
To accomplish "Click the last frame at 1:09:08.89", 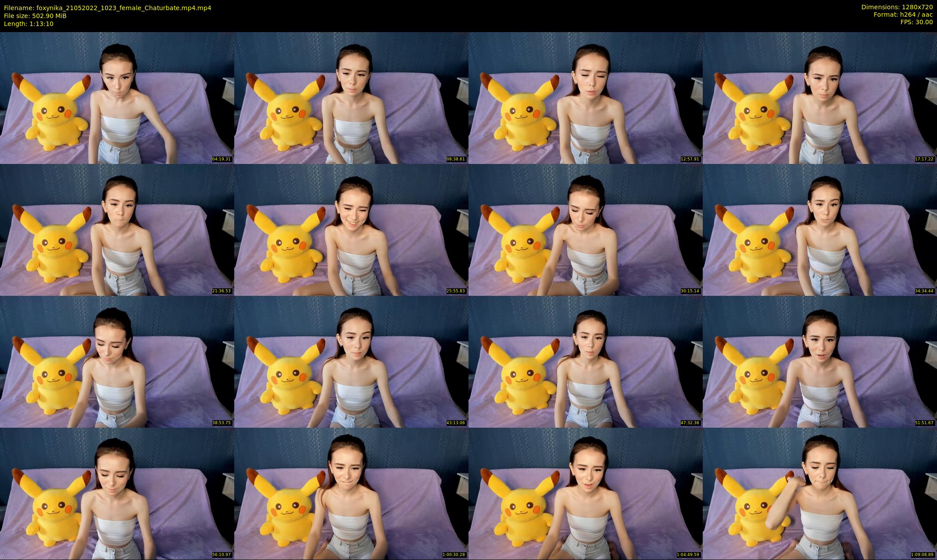I will click(x=820, y=493).
